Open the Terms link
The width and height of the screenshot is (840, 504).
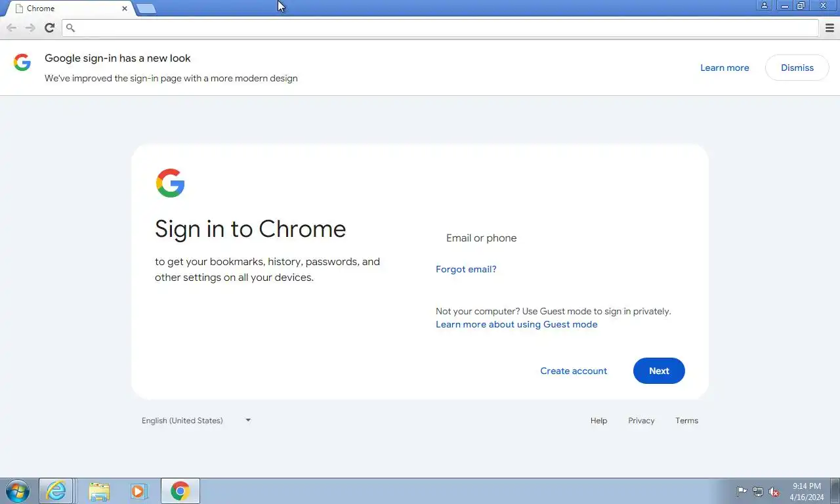tap(686, 421)
